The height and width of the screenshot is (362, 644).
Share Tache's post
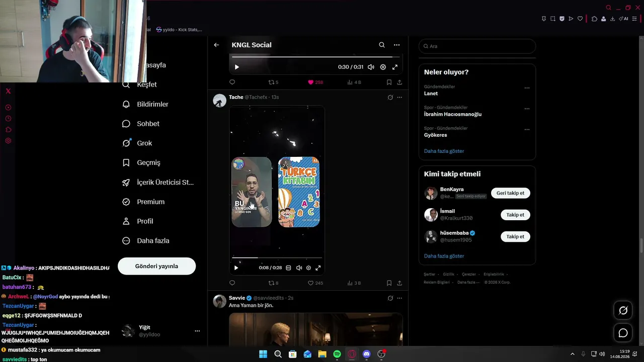[x=399, y=283]
